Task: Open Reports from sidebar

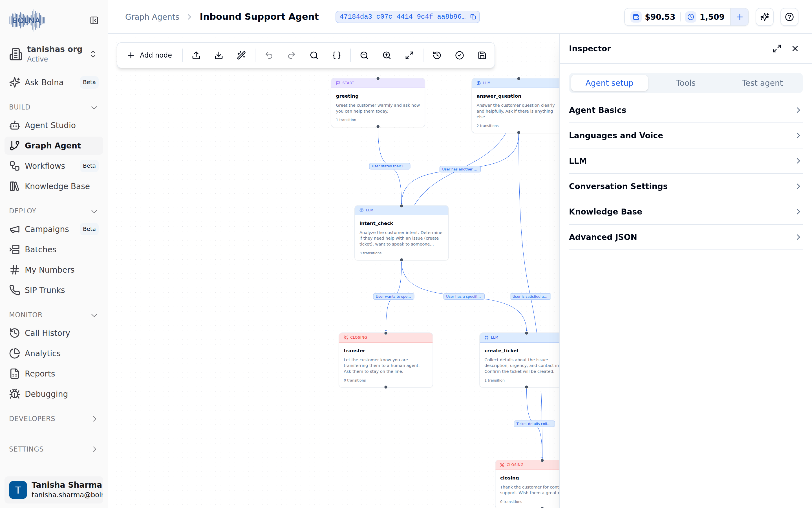Action: [54, 374]
